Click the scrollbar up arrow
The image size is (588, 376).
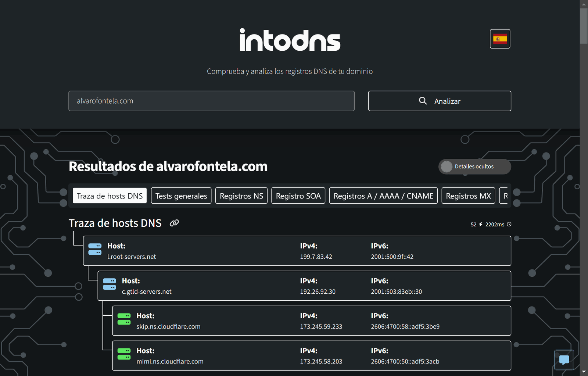point(584,4)
